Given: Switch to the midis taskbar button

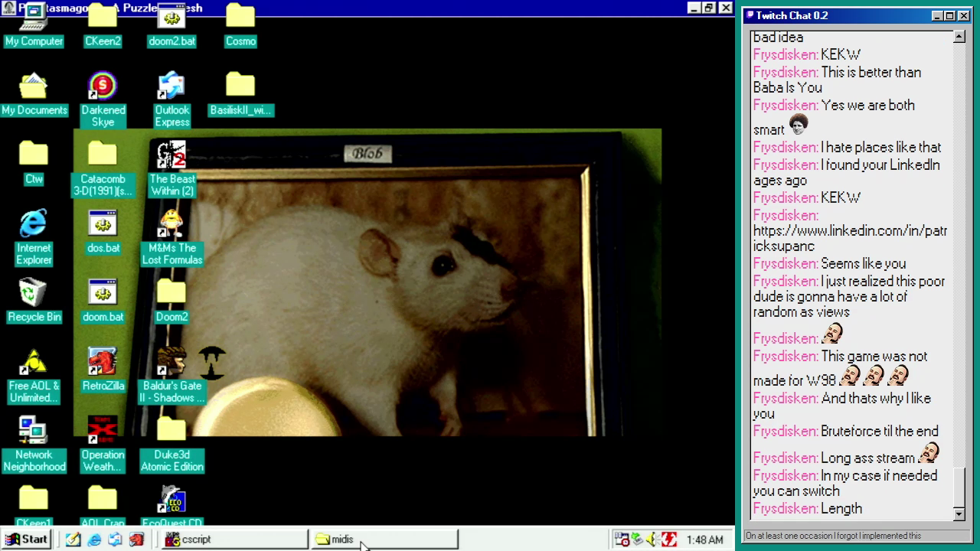Looking at the screenshot, I should [384, 540].
